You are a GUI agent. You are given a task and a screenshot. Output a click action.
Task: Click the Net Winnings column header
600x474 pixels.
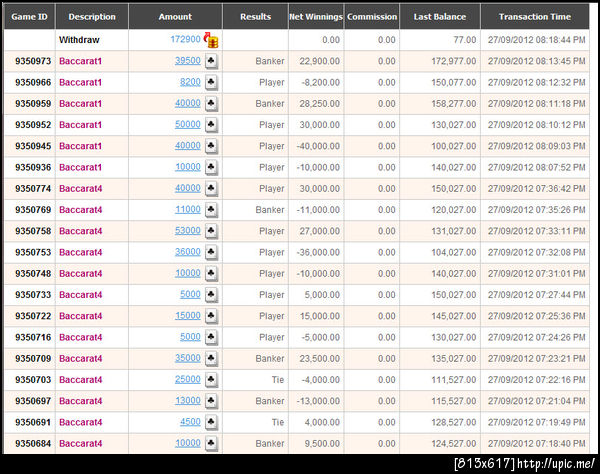pyautogui.click(x=316, y=17)
